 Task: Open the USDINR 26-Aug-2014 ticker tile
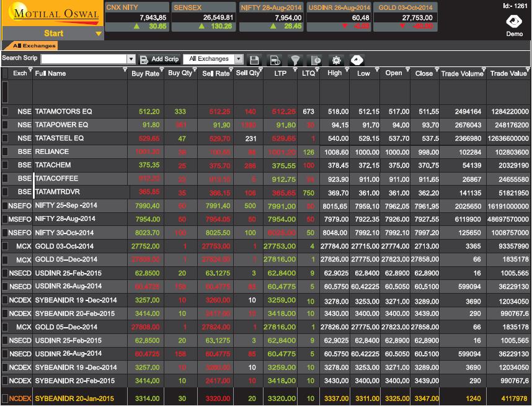tap(339, 17)
